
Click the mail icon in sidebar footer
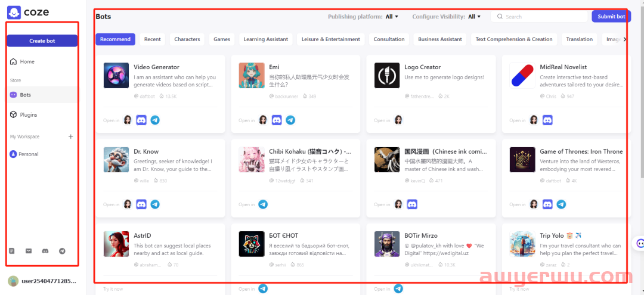pyautogui.click(x=29, y=251)
